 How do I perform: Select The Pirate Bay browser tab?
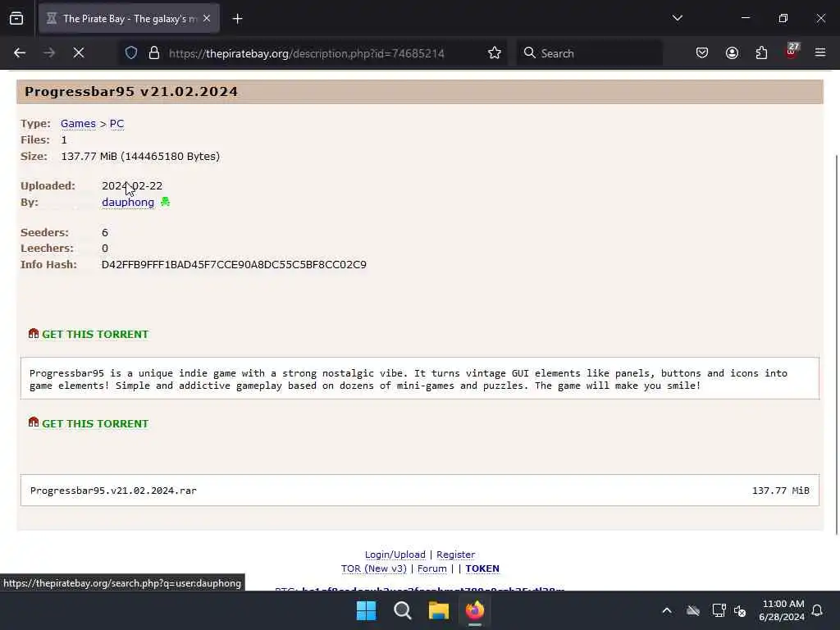[x=129, y=19]
